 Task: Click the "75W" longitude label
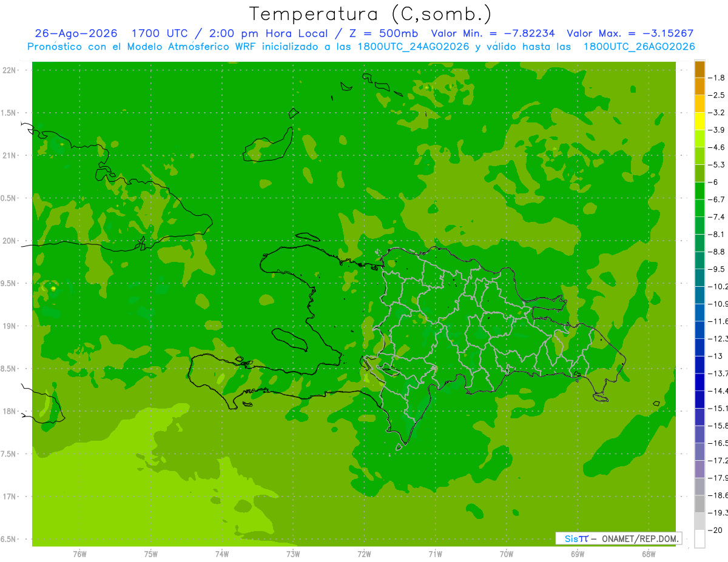click(150, 554)
